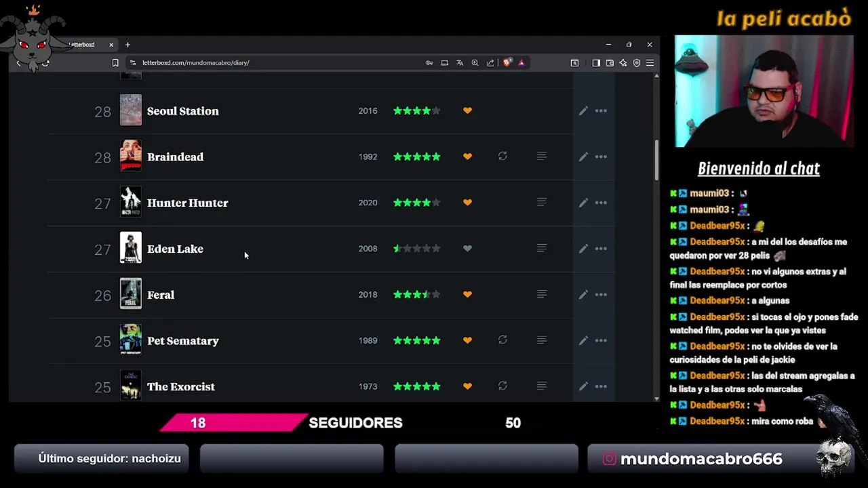Click the rewatch icon for The Exorcist

502,386
